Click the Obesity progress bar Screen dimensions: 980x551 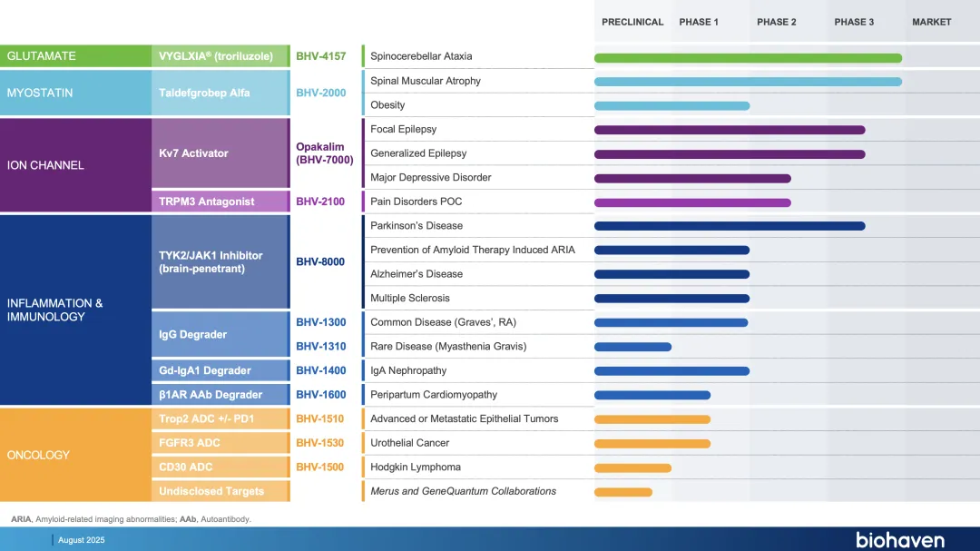(x=671, y=106)
